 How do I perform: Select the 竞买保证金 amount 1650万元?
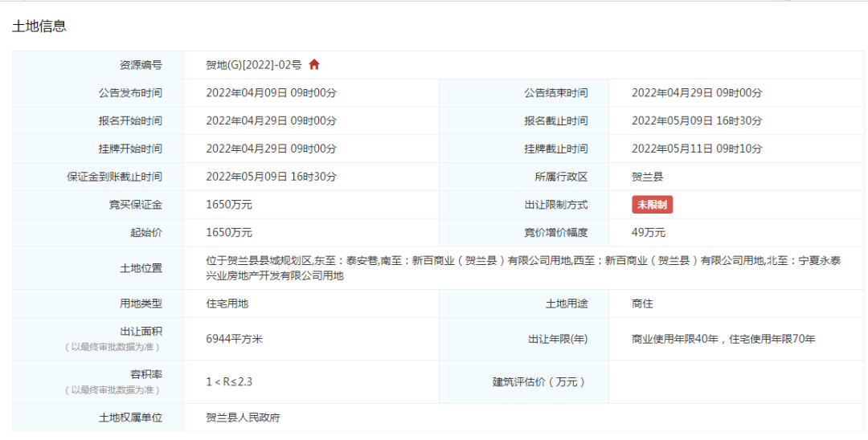(x=229, y=205)
